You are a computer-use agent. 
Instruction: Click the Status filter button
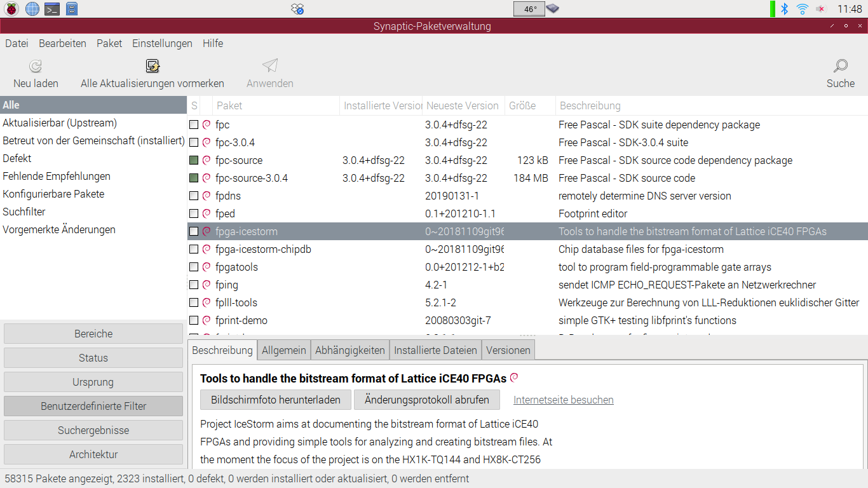tap(93, 358)
